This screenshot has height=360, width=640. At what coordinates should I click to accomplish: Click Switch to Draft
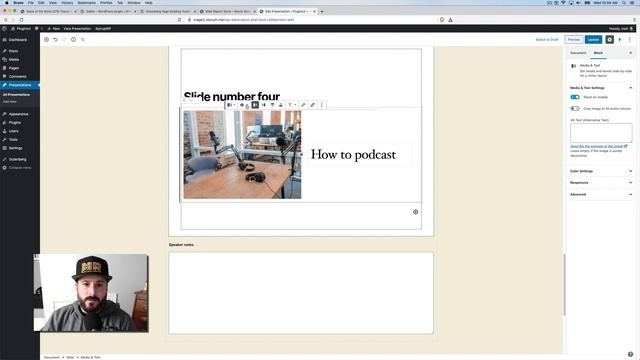547,40
